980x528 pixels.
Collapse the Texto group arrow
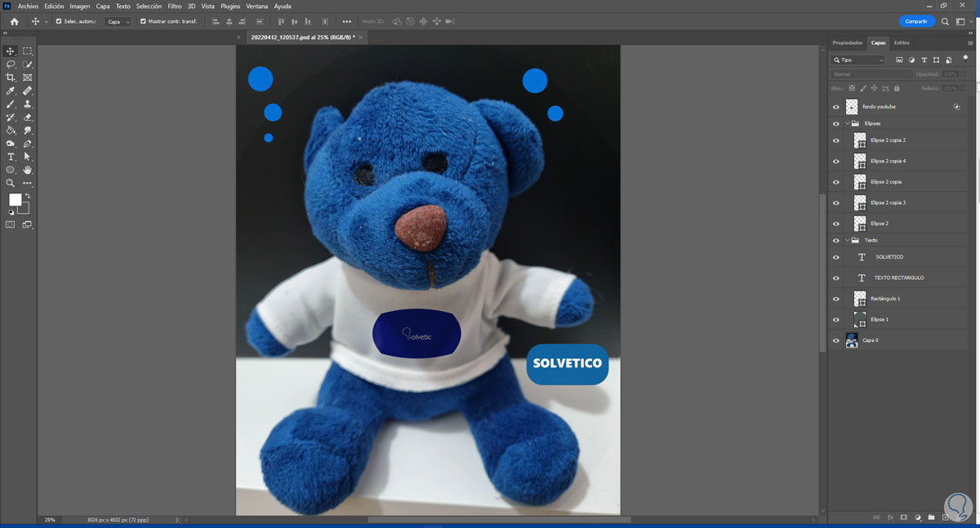click(x=848, y=241)
